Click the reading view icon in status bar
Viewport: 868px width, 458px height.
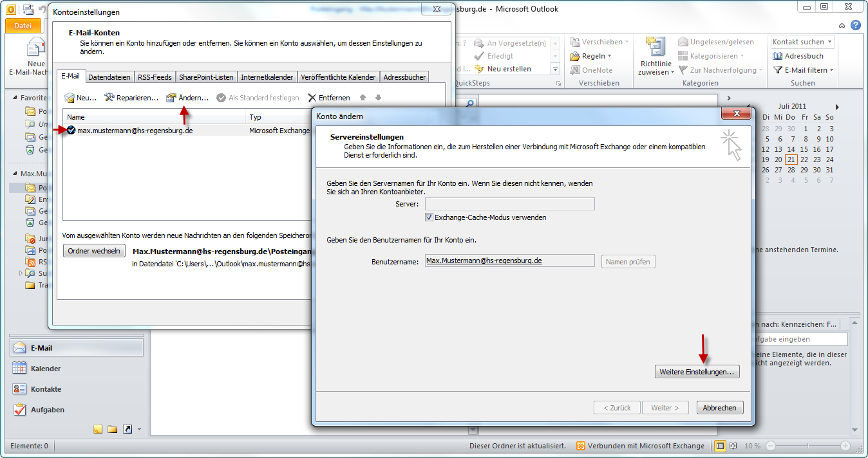(733, 446)
